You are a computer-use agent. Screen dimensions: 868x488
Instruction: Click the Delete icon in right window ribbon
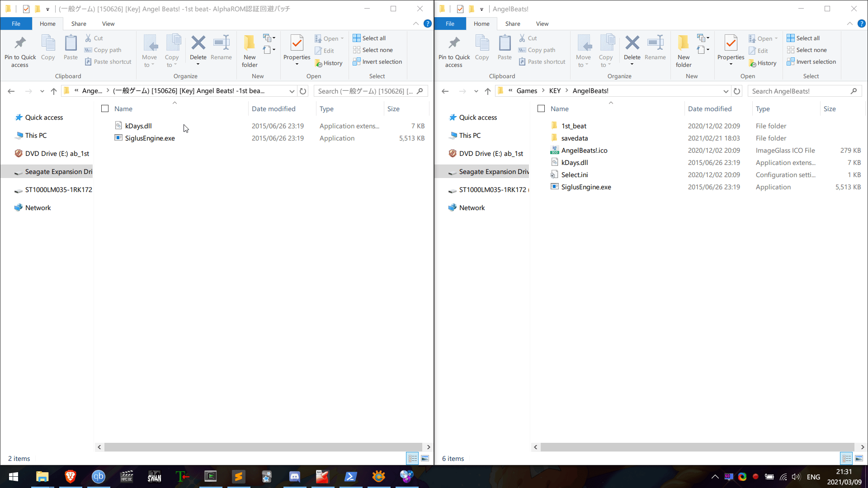(x=632, y=44)
